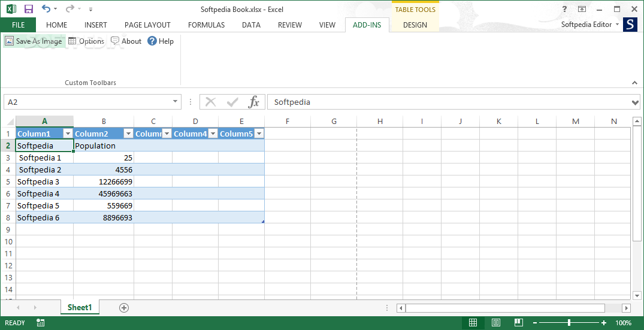The height and width of the screenshot is (330, 644).
Task: Click the Insert Function fx icon
Action: [x=254, y=102]
